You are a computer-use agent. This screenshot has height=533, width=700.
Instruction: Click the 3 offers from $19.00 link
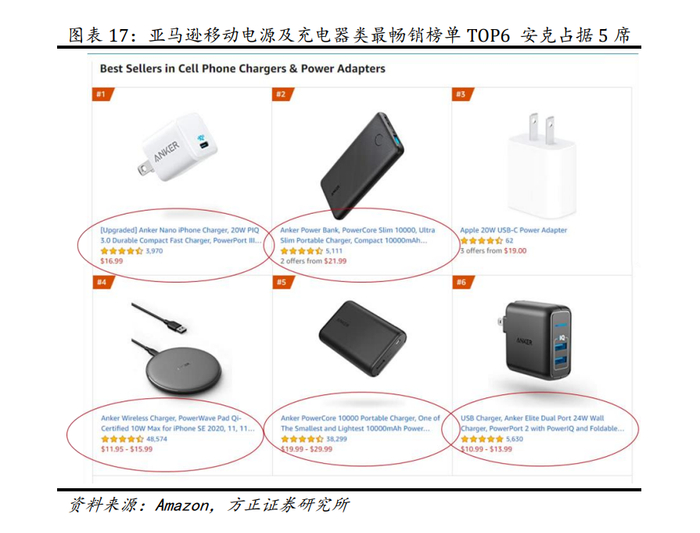click(493, 251)
